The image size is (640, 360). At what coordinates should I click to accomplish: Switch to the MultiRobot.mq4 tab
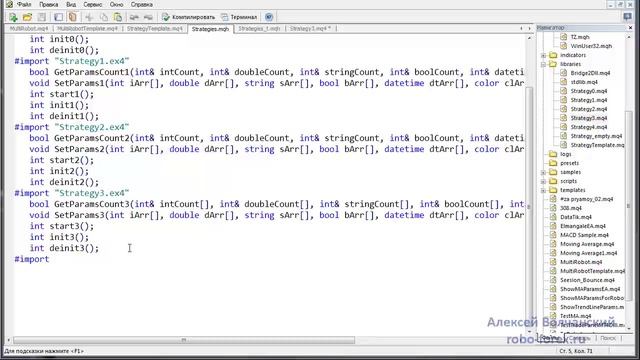[29, 29]
